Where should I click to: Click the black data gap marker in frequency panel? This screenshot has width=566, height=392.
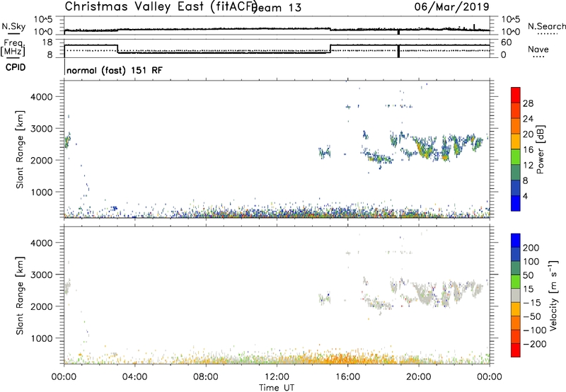tap(398, 51)
